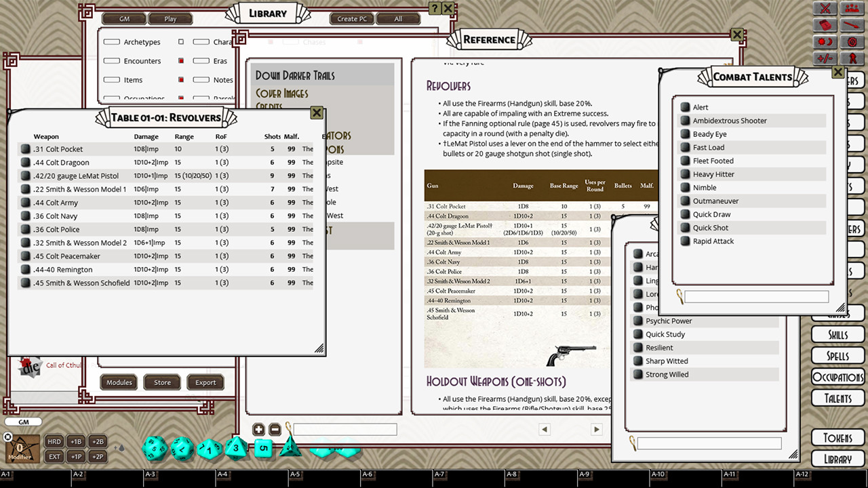Click the chat input field at the bottom
Screen dimensions: 868x488
click(x=344, y=429)
